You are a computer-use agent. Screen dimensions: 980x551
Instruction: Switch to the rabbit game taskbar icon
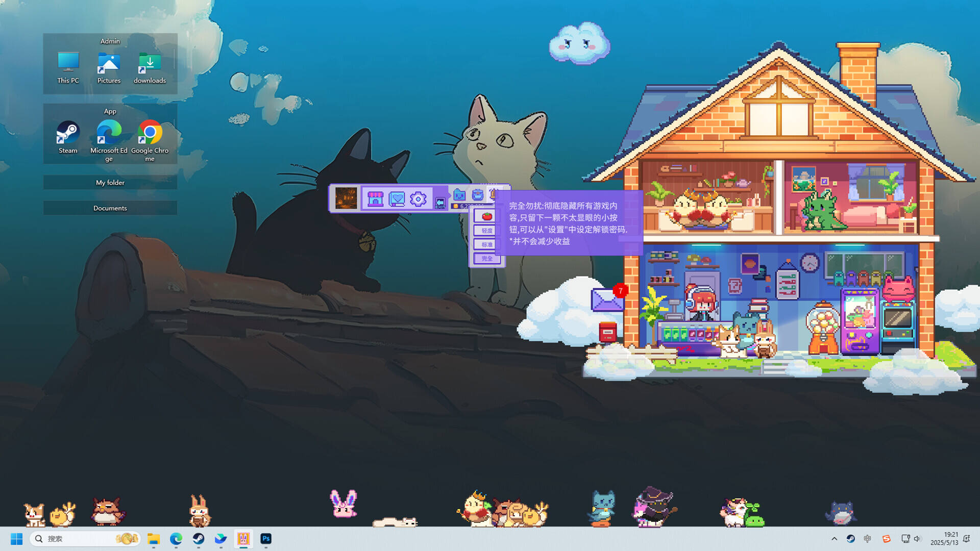[243, 539]
